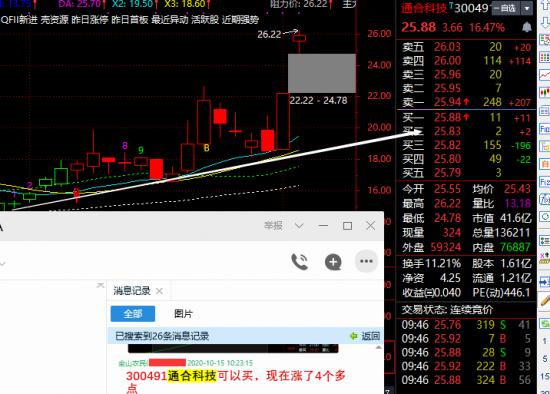Select the candlestick chart icon in sidebar

[545, 93]
